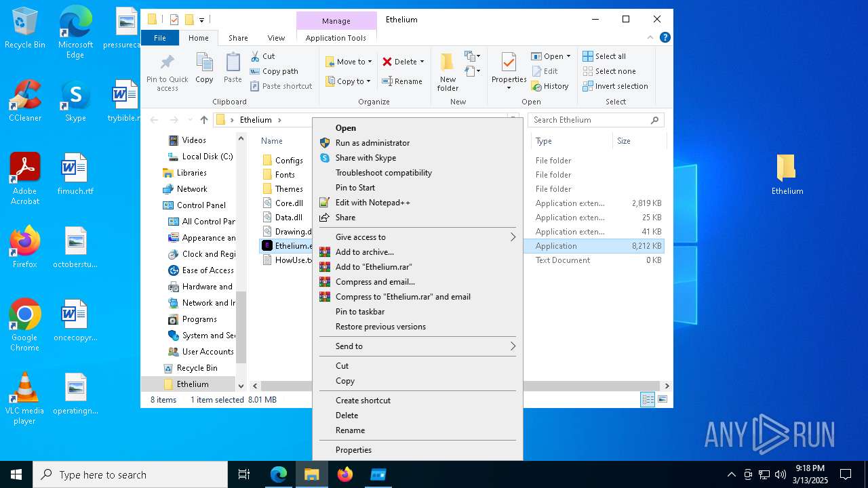Image resolution: width=868 pixels, height=488 pixels.
Task: Click the Explorer help question icon
Action: click(x=665, y=37)
